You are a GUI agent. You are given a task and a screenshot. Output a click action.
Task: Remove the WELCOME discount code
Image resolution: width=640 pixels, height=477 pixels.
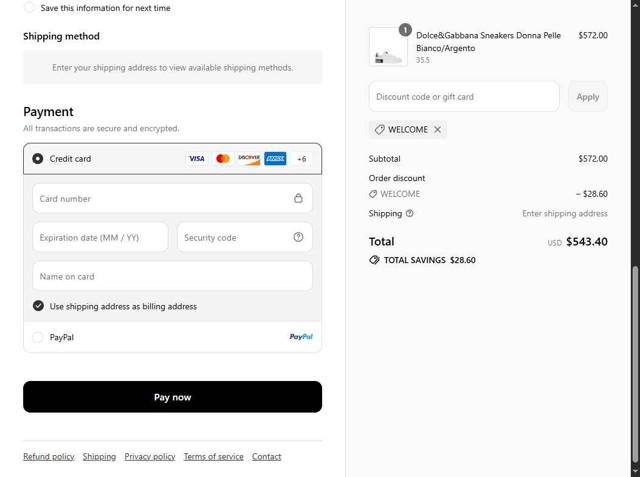click(438, 129)
